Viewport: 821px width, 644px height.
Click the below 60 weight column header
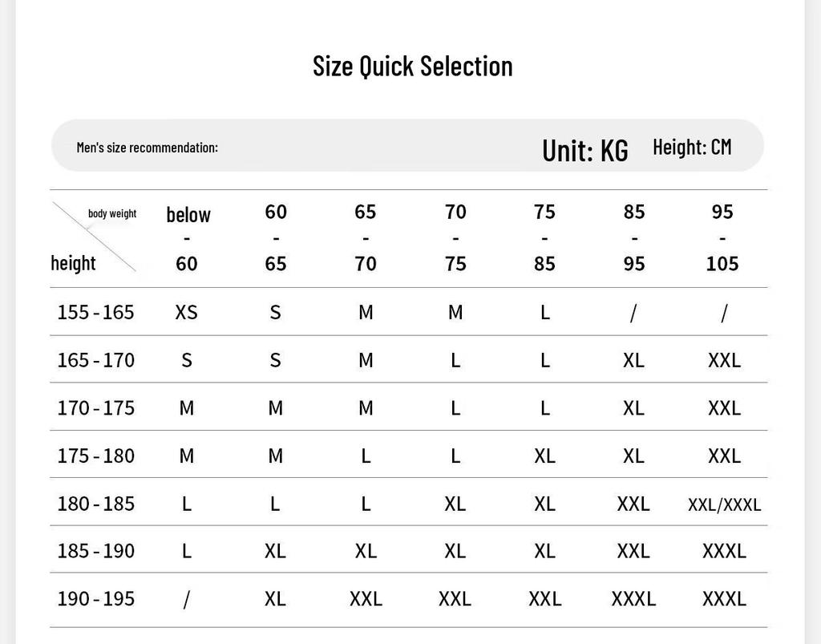(188, 239)
